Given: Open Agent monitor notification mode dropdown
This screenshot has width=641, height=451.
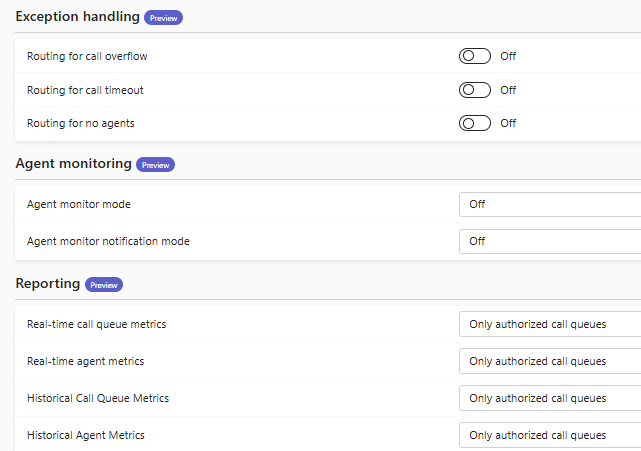Looking at the screenshot, I should [x=550, y=241].
